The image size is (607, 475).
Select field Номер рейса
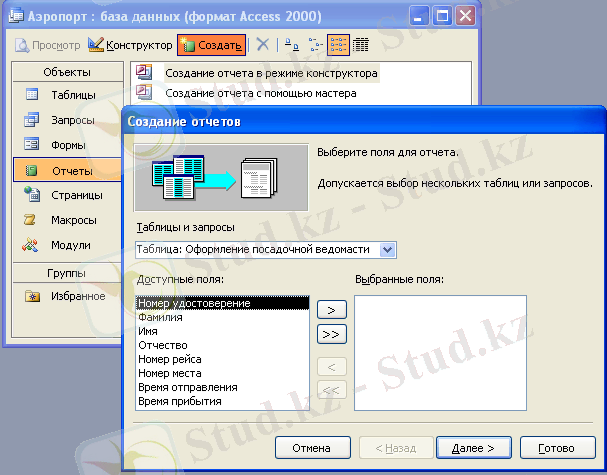223,359
